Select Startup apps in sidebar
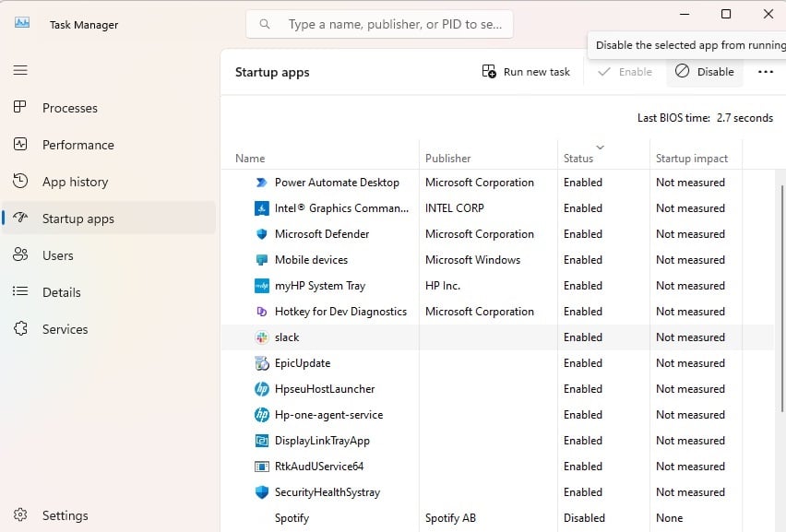 point(109,219)
